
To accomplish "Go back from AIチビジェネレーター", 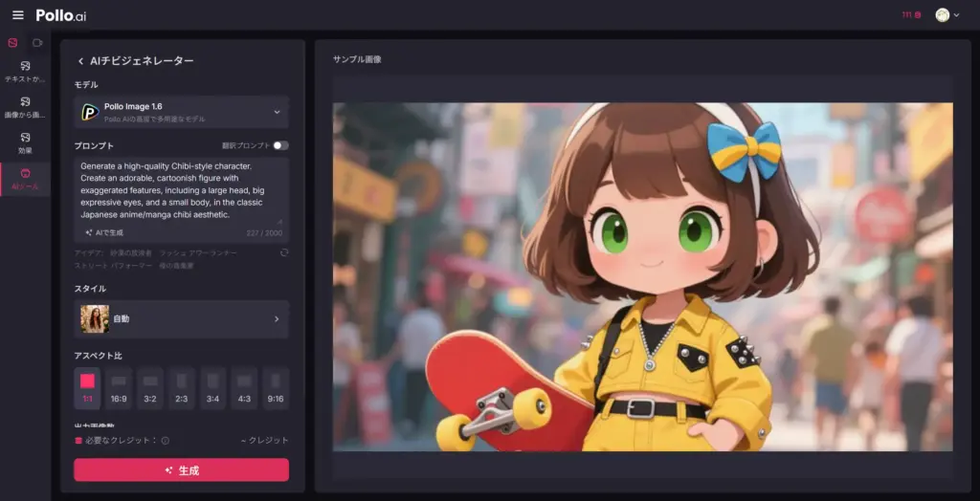I will (80, 60).
